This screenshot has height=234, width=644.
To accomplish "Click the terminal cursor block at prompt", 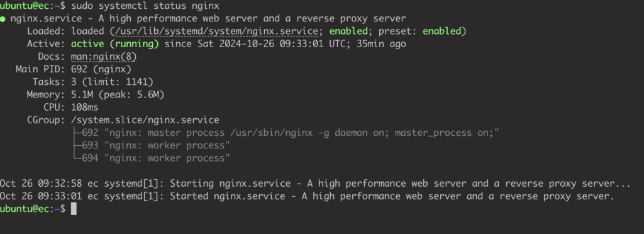I will 74,209.
